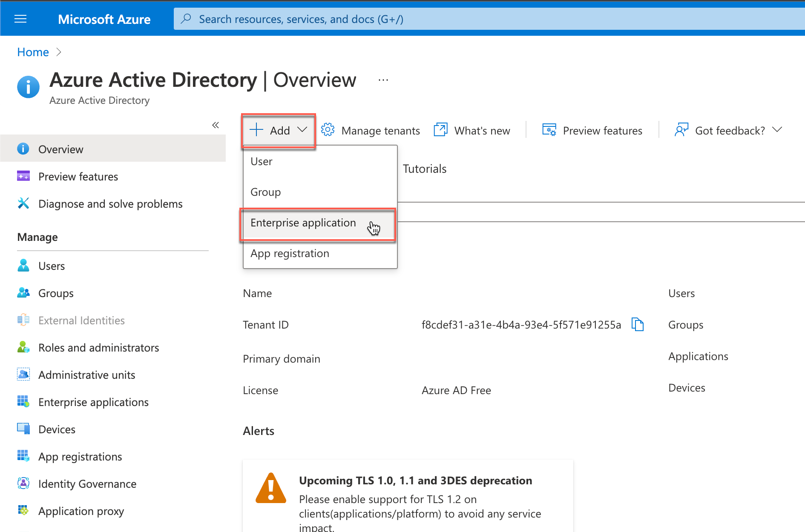Click the TLS deprecation warning icon
Screen dimensions: 805x532
click(x=271, y=488)
